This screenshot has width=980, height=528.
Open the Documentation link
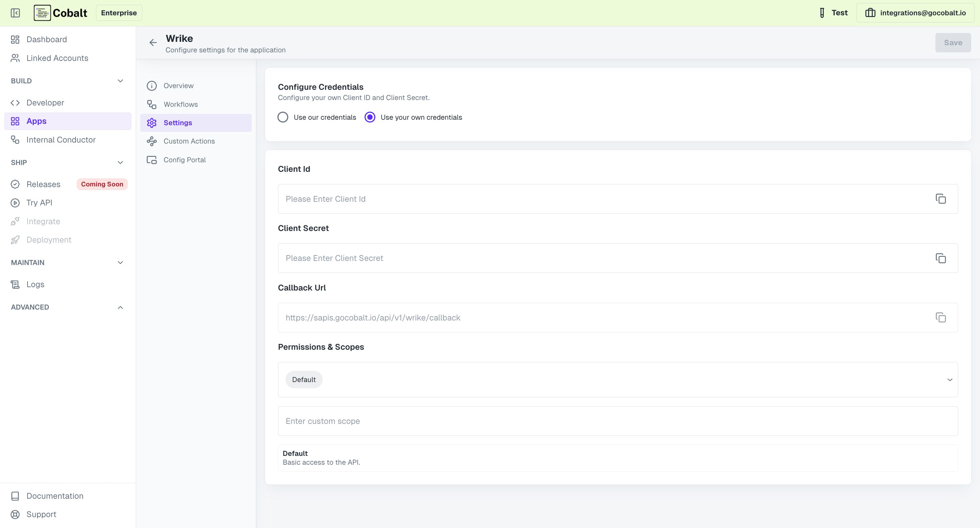(x=55, y=496)
